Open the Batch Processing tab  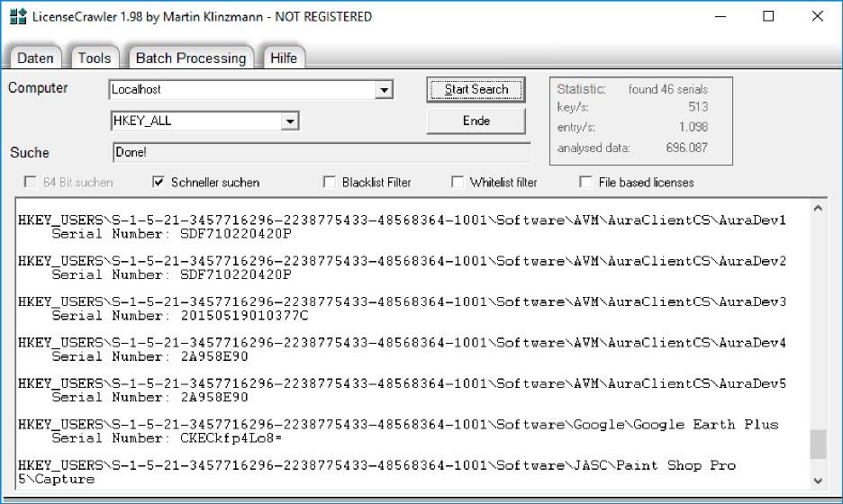click(191, 58)
